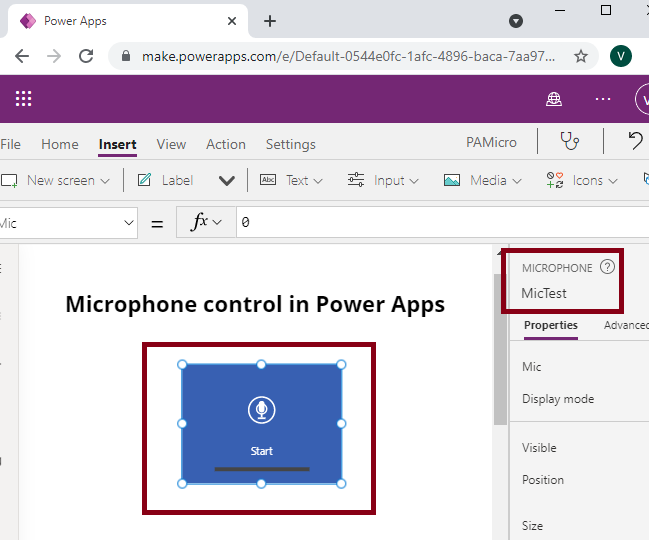Select the Properties pane tab

pyautogui.click(x=550, y=326)
